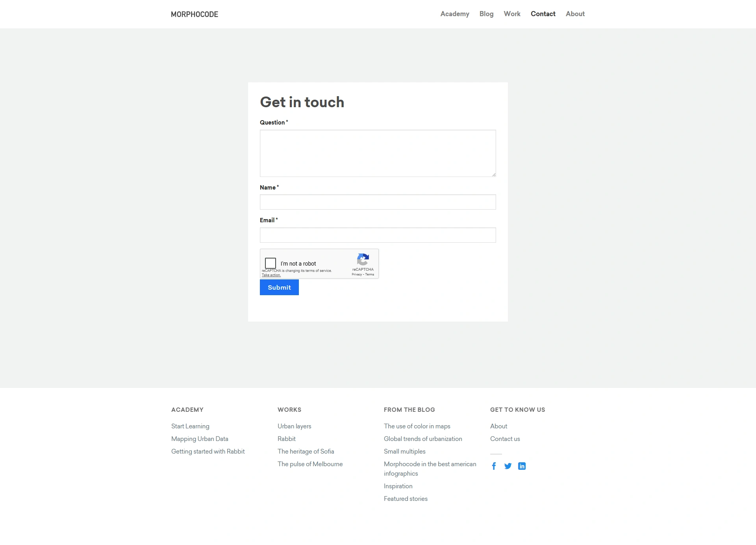Click the WORKS footer heading
Image resolution: width=756 pixels, height=545 pixels.
point(289,409)
